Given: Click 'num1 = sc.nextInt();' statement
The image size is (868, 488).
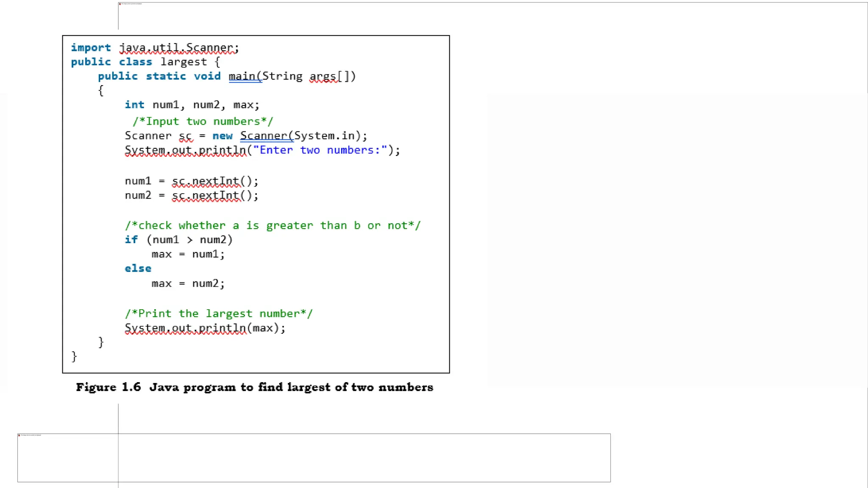Looking at the screenshot, I should pos(192,181).
